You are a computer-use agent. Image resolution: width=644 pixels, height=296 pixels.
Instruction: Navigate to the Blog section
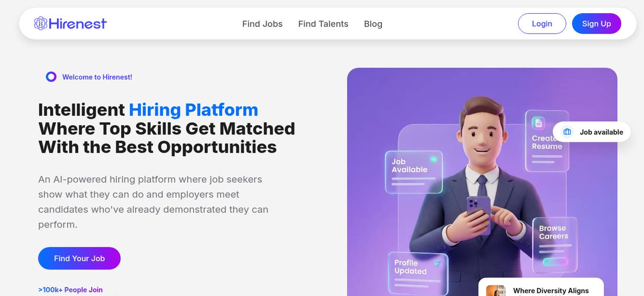pos(373,24)
